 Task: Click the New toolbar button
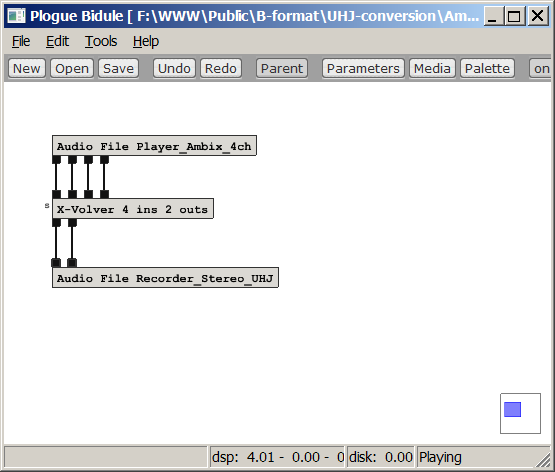tap(27, 68)
